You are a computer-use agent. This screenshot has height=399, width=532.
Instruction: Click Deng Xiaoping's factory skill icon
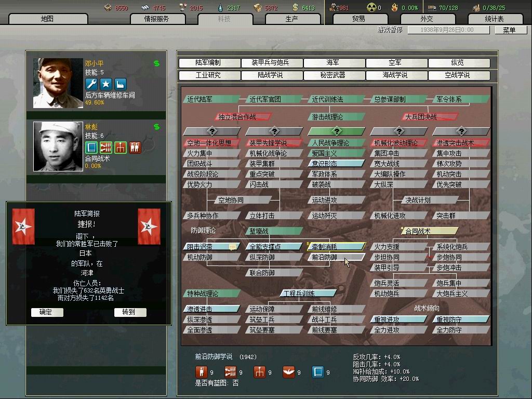point(121,84)
